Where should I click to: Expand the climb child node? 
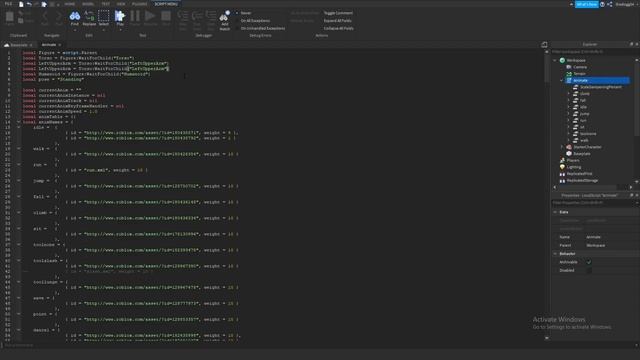(569, 94)
